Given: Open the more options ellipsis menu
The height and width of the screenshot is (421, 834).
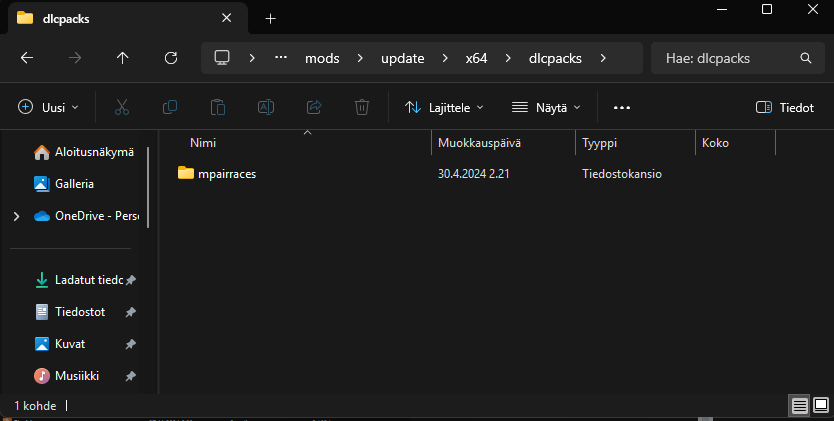Looking at the screenshot, I should (622, 107).
